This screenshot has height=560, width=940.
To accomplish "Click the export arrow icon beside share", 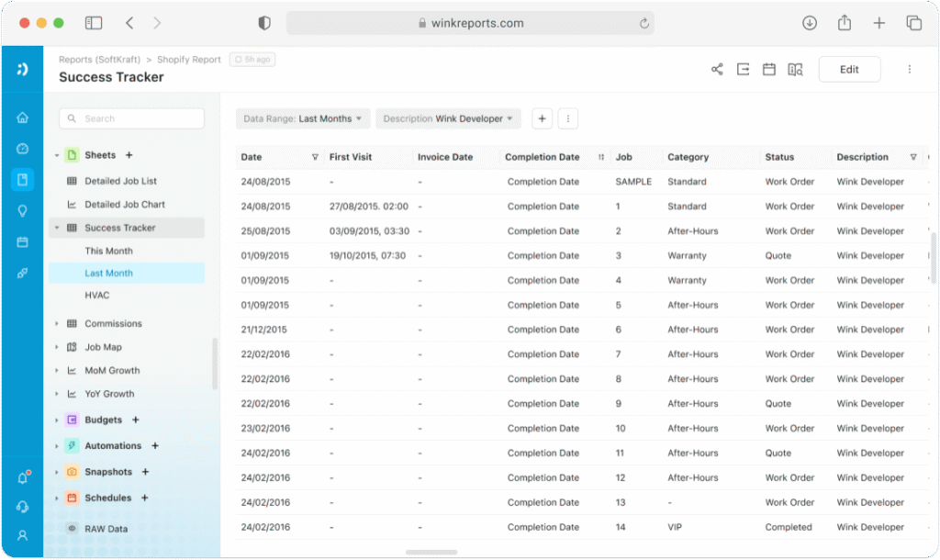I will coord(743,70).
